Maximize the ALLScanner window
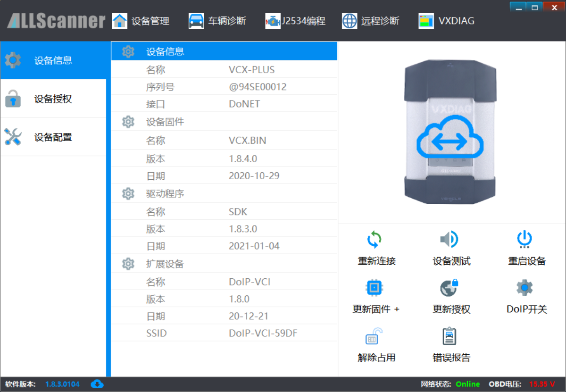The height and width of the screenshot is (392, 566). [535, 7]
